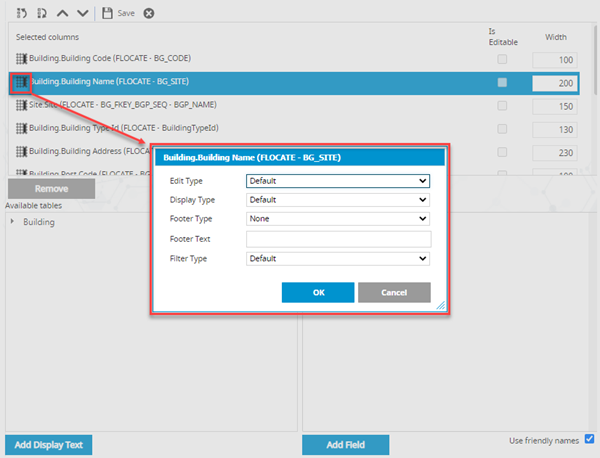The width and height of the screenshot is (600, 458).
Task: Open settings icon for Building Name column
Action: pyautogui.click(x=21, y=82)
